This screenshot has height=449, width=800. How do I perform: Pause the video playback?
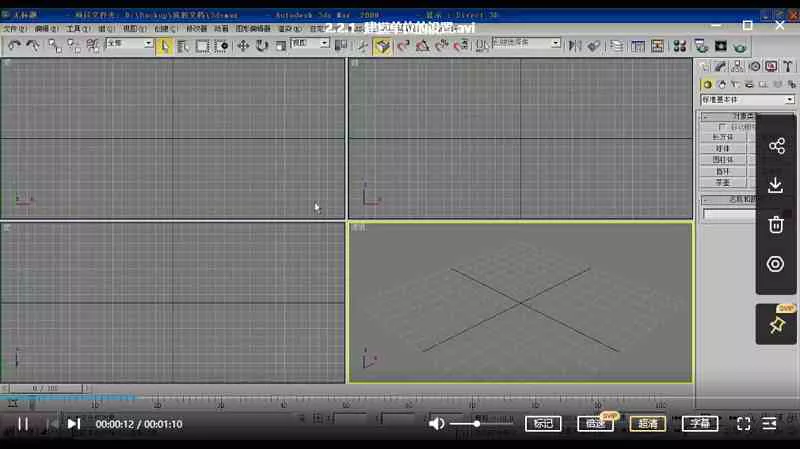tap(23, 424)
